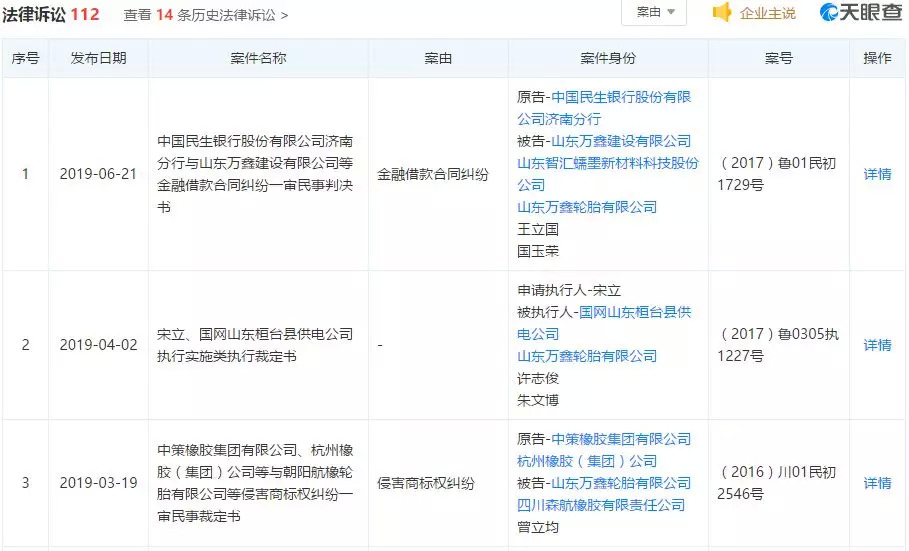
Task: Click case name 宋立、国网山东桓台县供电公司执行实施类执行裁定书
Action: 255,345
